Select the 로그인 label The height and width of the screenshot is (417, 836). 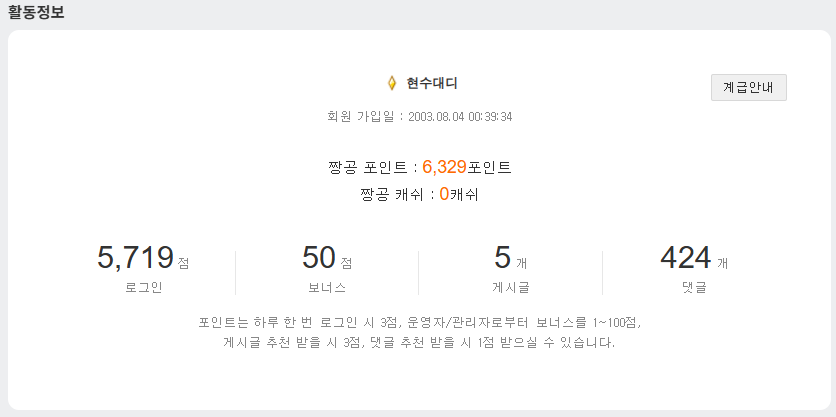click(143, 287)
